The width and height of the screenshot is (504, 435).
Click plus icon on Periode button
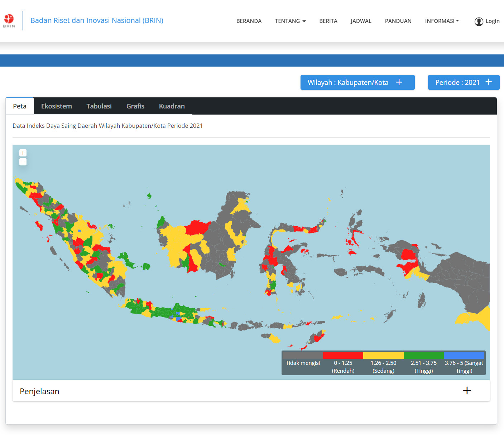[x=489, y=82]
